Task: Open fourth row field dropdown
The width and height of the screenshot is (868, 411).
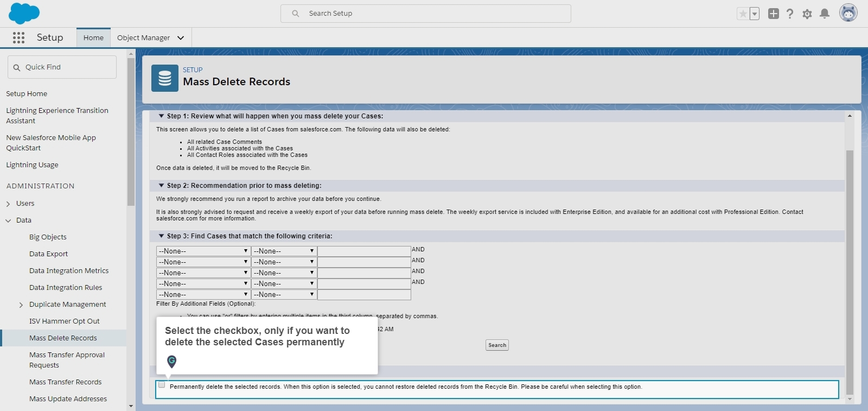Action: [x=203, y=283]
